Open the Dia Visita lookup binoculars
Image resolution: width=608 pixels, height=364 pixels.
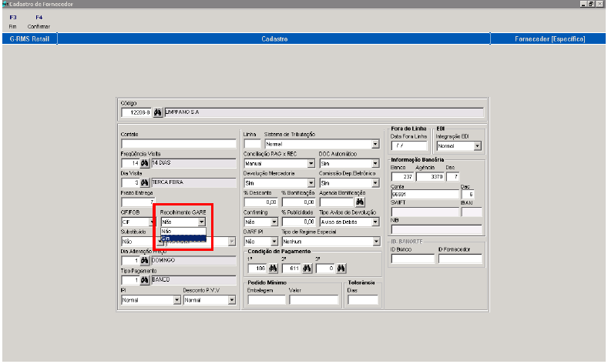(145, 182)
